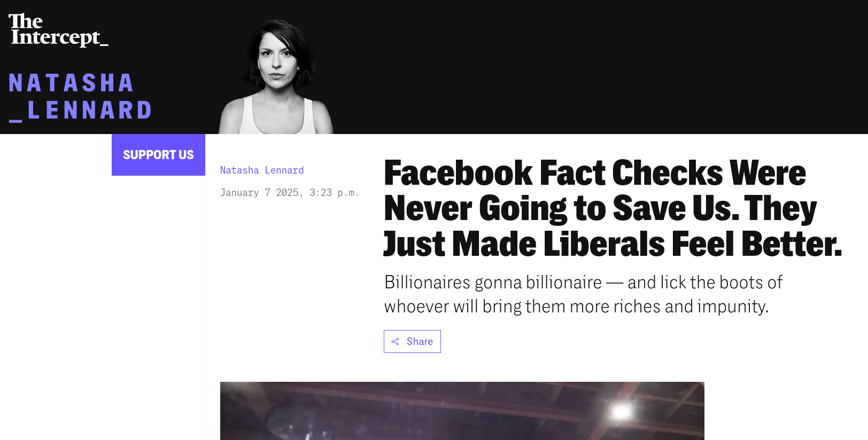The width and height of the screenshot is (868, 440).
Task: Click the underscore before LENNARD
Action: pos(15,120)
